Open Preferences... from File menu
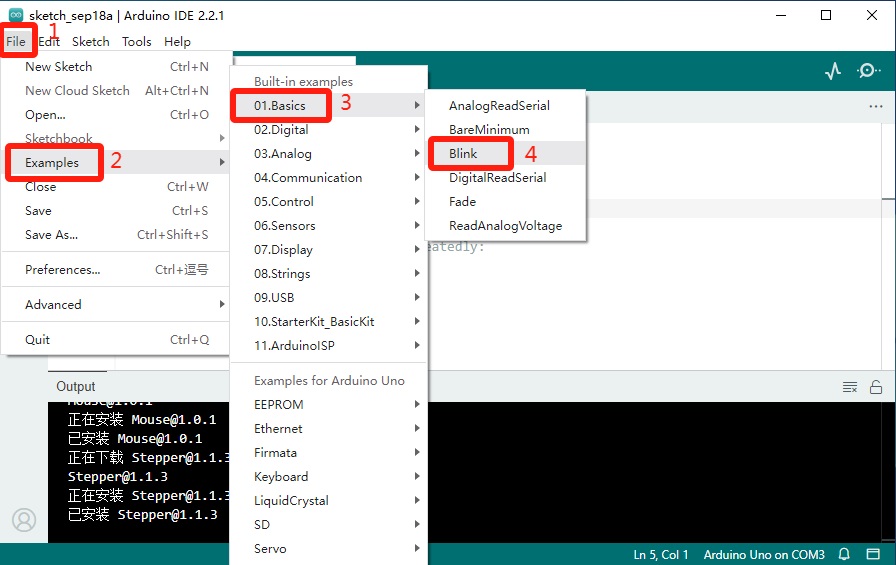896x565 pixels. [x=116, y=270]
